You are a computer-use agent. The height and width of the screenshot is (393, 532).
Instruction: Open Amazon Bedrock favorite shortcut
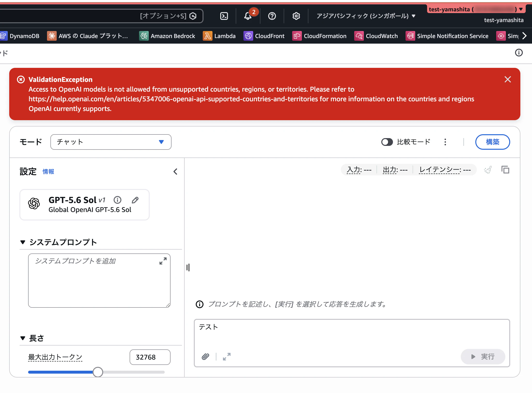(x=167, y=36)
